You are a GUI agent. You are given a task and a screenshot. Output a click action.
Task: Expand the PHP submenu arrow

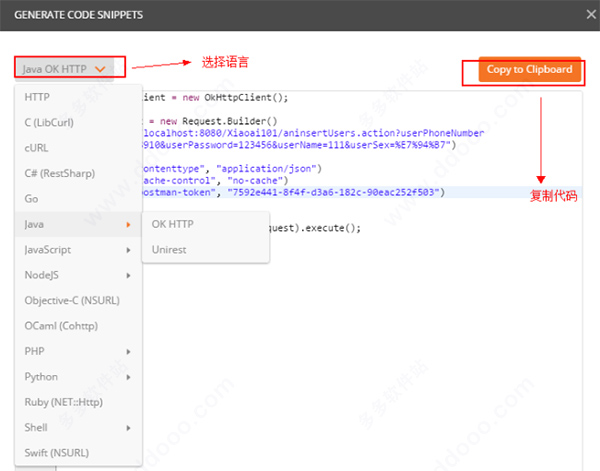click(x=128, y=352)
